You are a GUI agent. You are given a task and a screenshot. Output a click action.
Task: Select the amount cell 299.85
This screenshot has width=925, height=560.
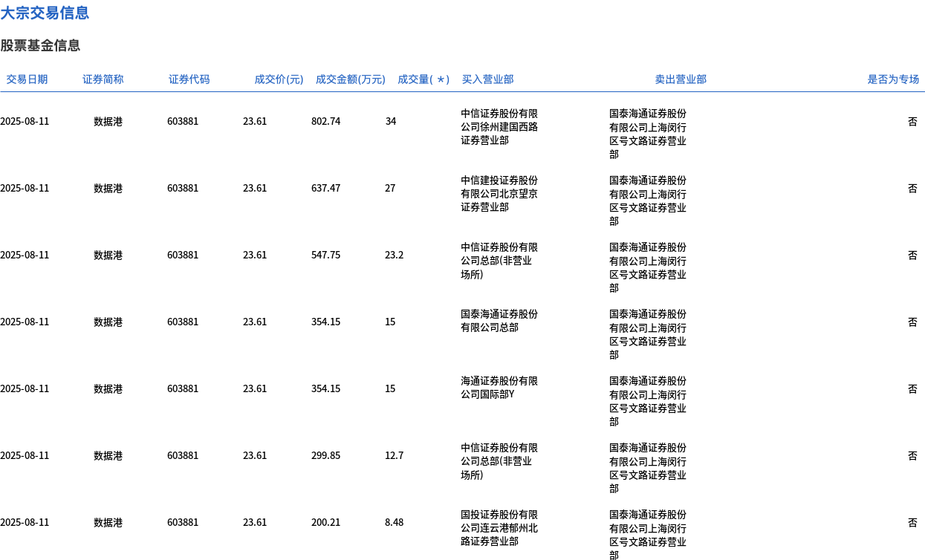tap(326, 455)
